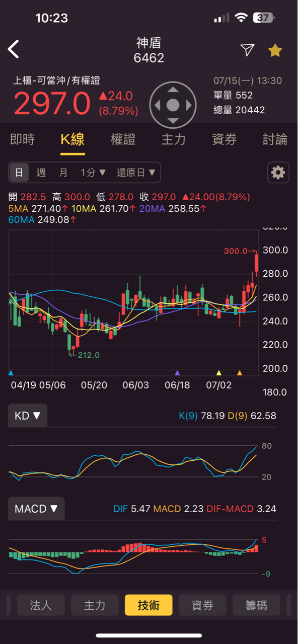The width and height of the screenshot is (298, 644).
Task: Tap the purple triangle marker near 06/18
Action: pyautogui.click(x=177, y=373)
